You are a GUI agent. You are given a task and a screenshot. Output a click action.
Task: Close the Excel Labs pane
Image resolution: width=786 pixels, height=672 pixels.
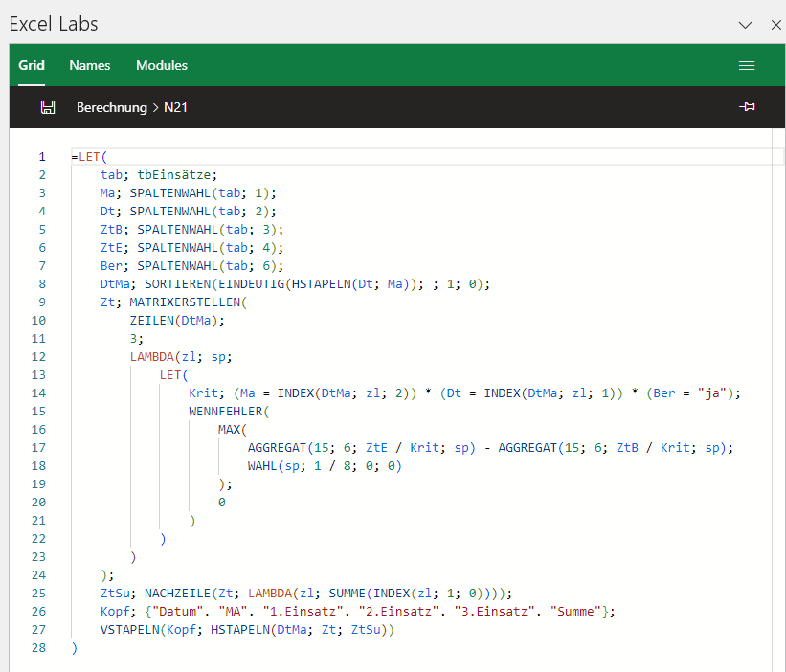tap(776, 25)
